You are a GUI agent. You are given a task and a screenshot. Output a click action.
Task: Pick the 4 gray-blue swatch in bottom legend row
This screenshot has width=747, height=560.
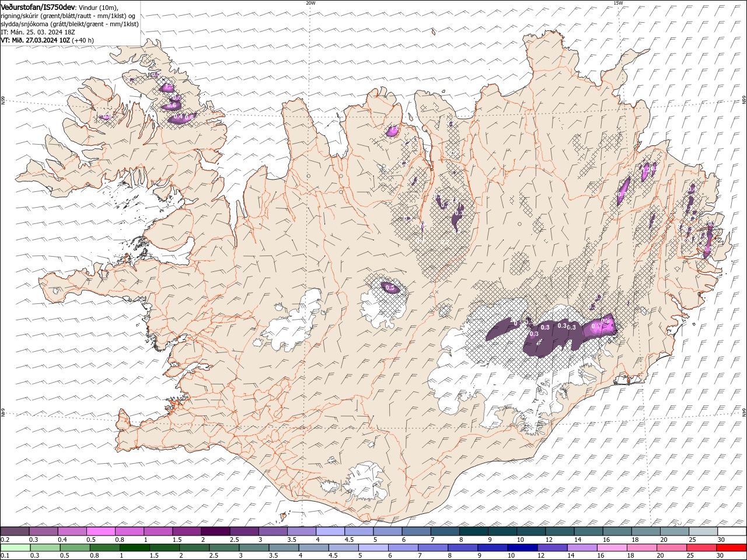tap(314, 548)
